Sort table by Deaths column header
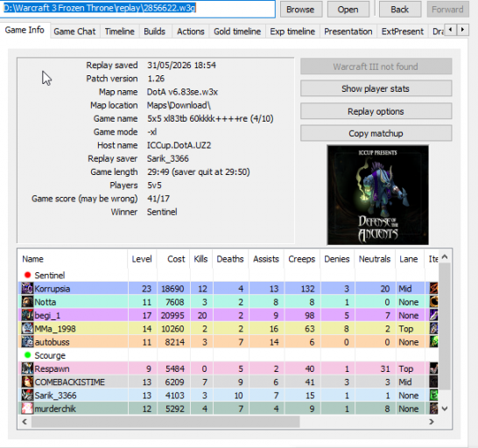Viewport: 478px width, 448px height. (230, 259)
